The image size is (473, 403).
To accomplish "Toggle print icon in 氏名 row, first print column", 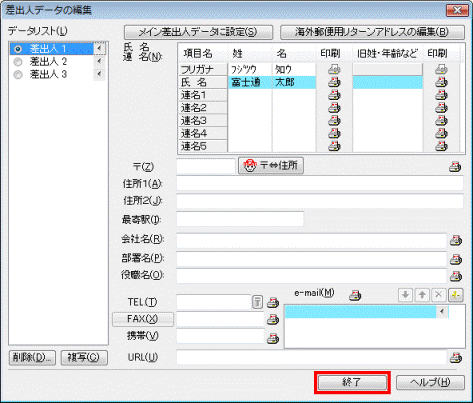I will point(334,82).
